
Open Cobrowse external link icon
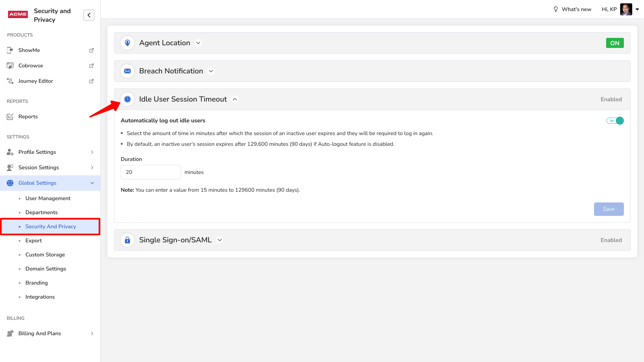91,66
